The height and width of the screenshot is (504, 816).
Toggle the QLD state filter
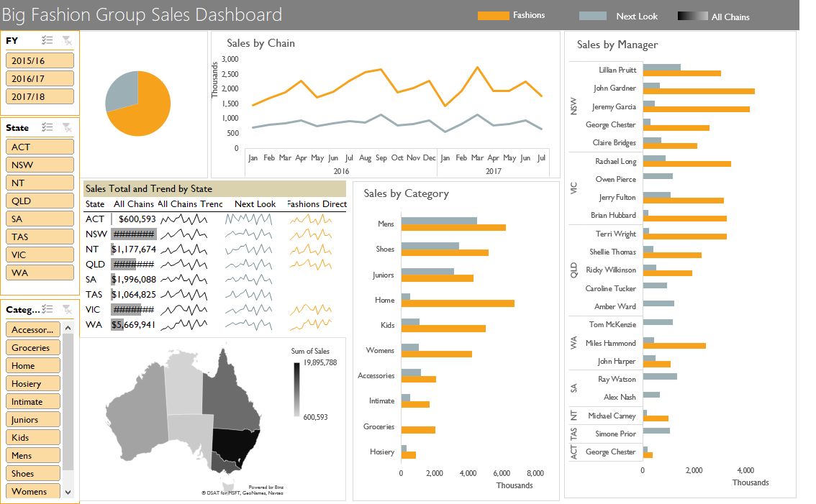[x=40, y=201]
